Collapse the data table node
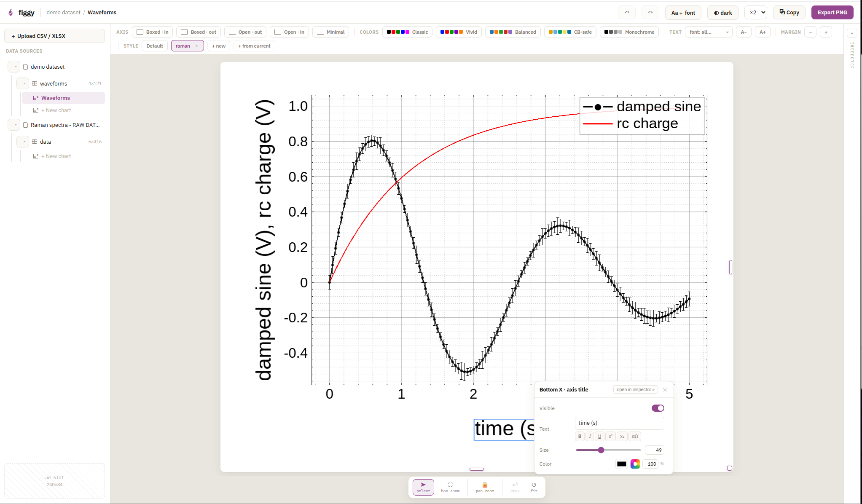Viewport: 862px width, 504px height. point(23,142)
